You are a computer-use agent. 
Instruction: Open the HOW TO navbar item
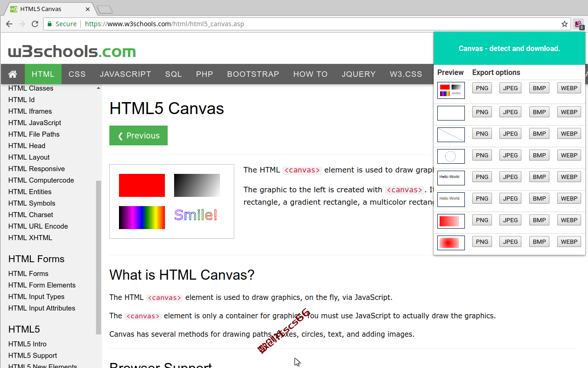coord(311,74)
